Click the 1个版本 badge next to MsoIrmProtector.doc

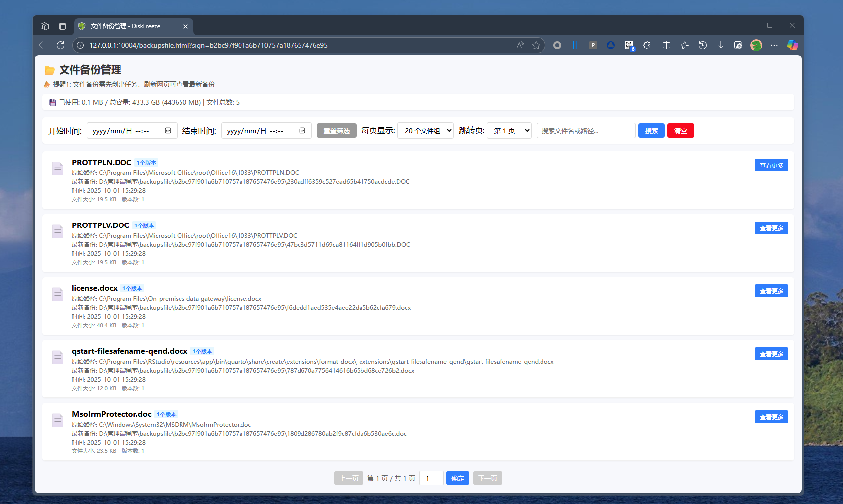point(167,414)
